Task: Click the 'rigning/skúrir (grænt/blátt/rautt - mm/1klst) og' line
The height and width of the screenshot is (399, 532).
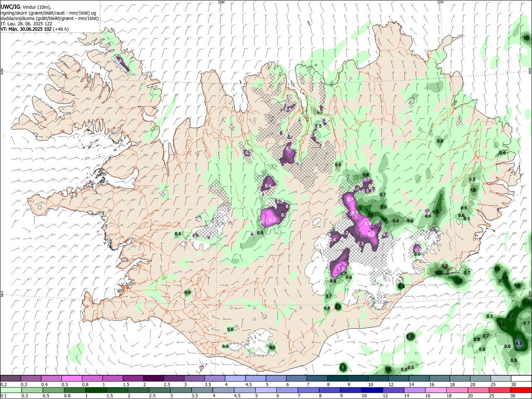Action: coord(48,12)
